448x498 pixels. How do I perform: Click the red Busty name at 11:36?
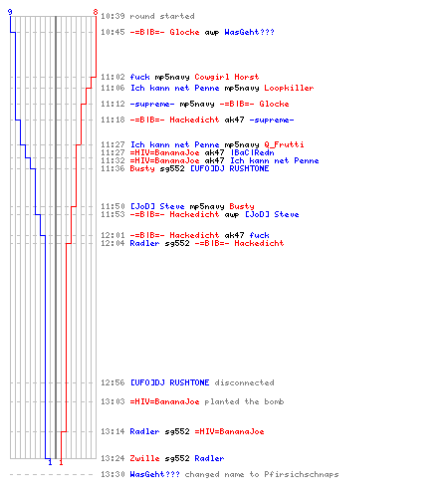click(x=142, y=168)
